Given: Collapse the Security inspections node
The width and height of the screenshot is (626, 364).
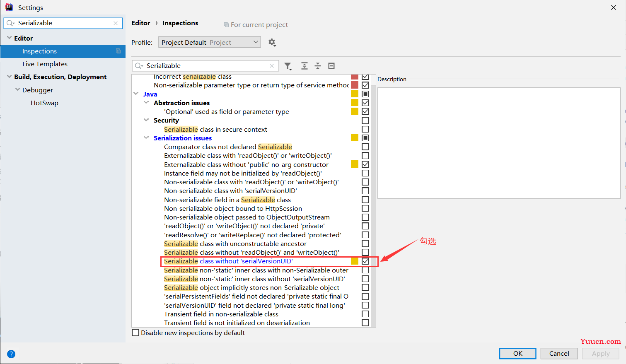Looking at the screenshot, I should click(x=146, y=120).
